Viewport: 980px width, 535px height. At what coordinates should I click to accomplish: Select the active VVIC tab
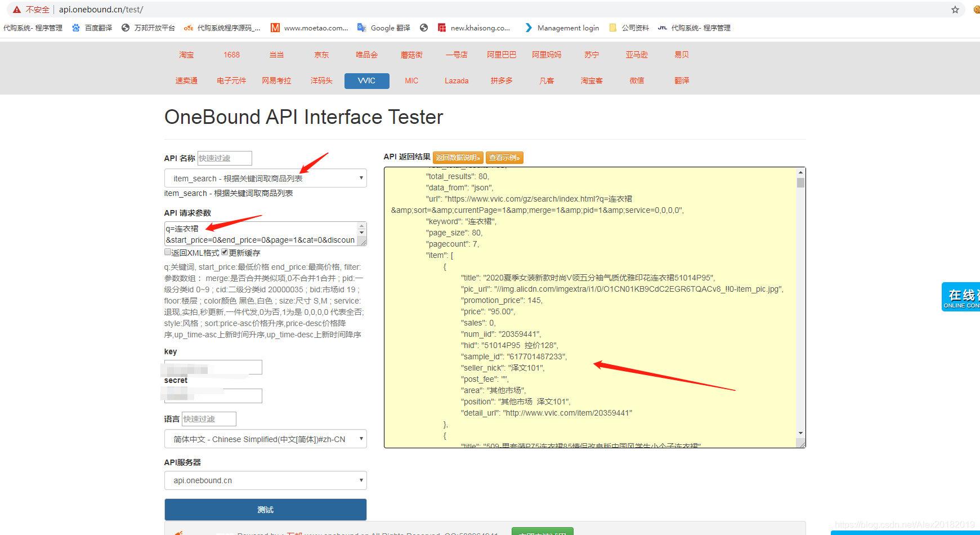point(366,81)
